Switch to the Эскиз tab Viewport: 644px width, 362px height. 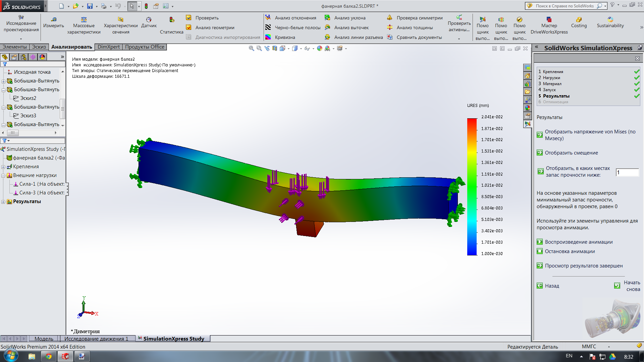click(x=39, y=47)
